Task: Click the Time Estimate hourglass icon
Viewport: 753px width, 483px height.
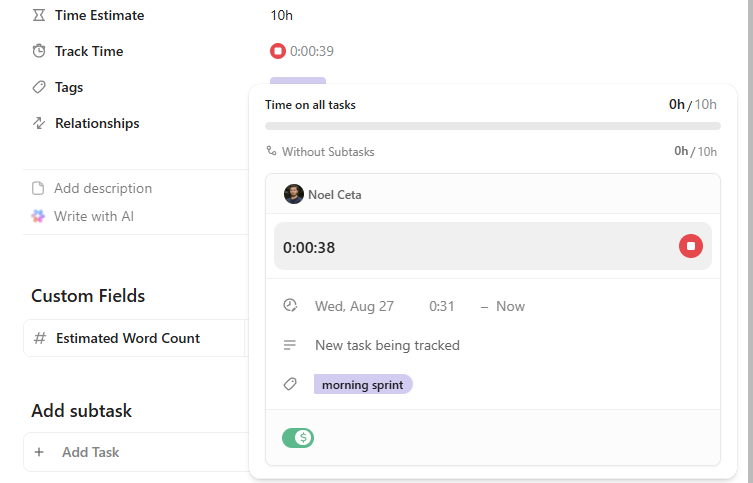Action: [39, 15]
